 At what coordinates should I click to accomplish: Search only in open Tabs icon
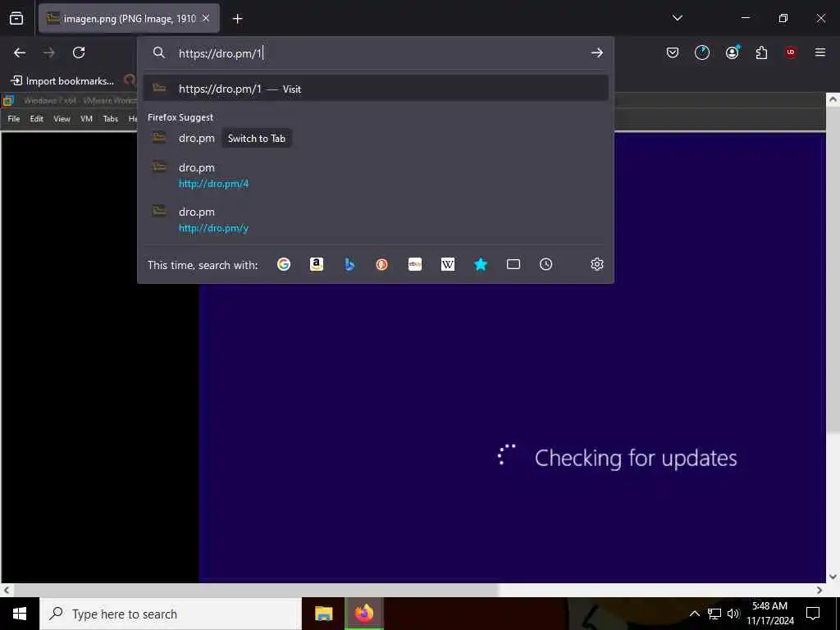pyautogui.click(x=514, y=264)
